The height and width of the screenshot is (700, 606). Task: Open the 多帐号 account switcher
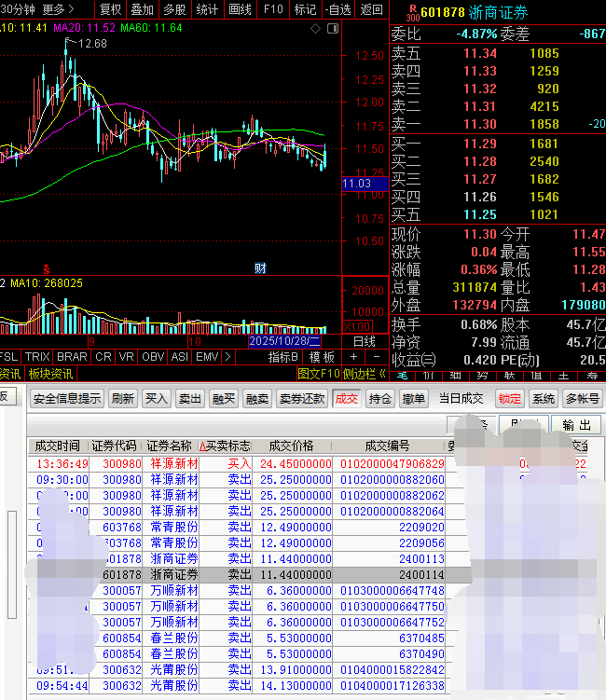[583, 399]
